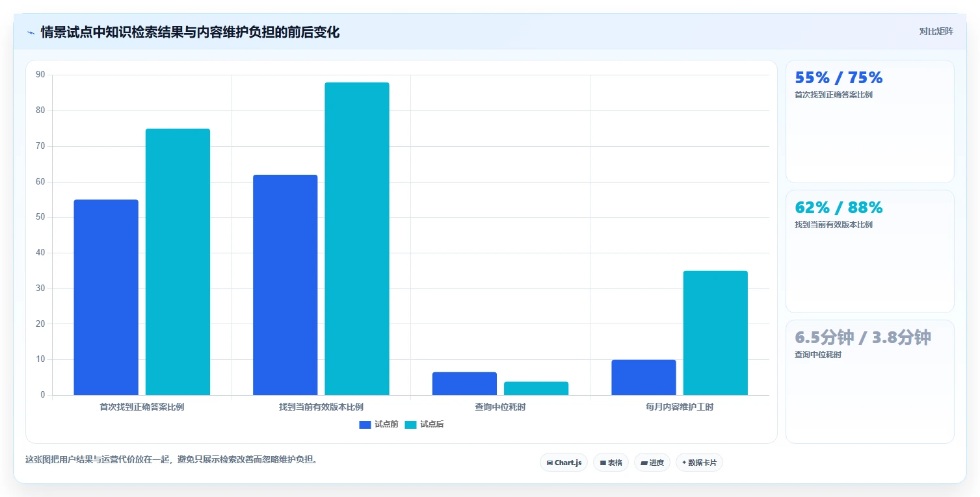Toggle the 试点前 legend blue swatch
The width and height of the screenshot is (980, 497).
tap(365, 424)
